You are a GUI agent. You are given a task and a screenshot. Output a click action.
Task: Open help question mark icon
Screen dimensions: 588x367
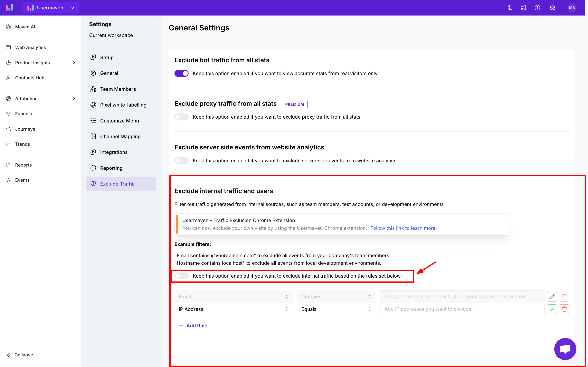pos(537,8)
